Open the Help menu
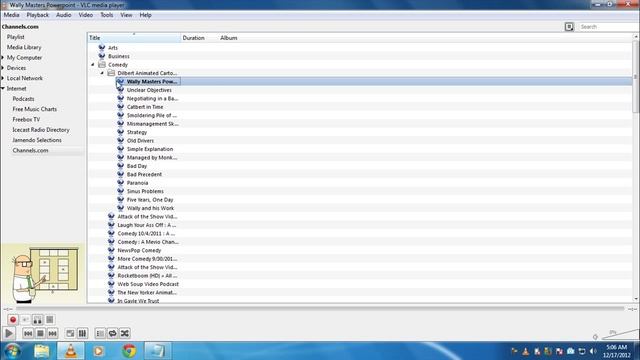 point(145,15)
